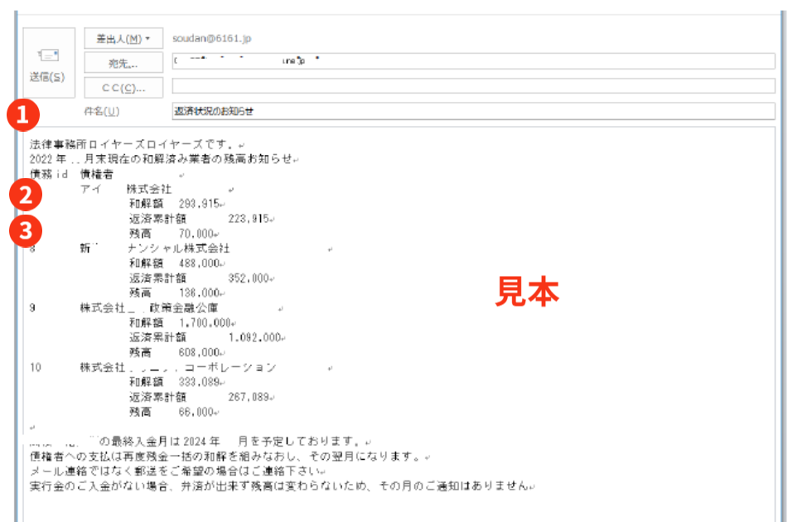Click 返済累計額 223,915 line

(201, 219)
